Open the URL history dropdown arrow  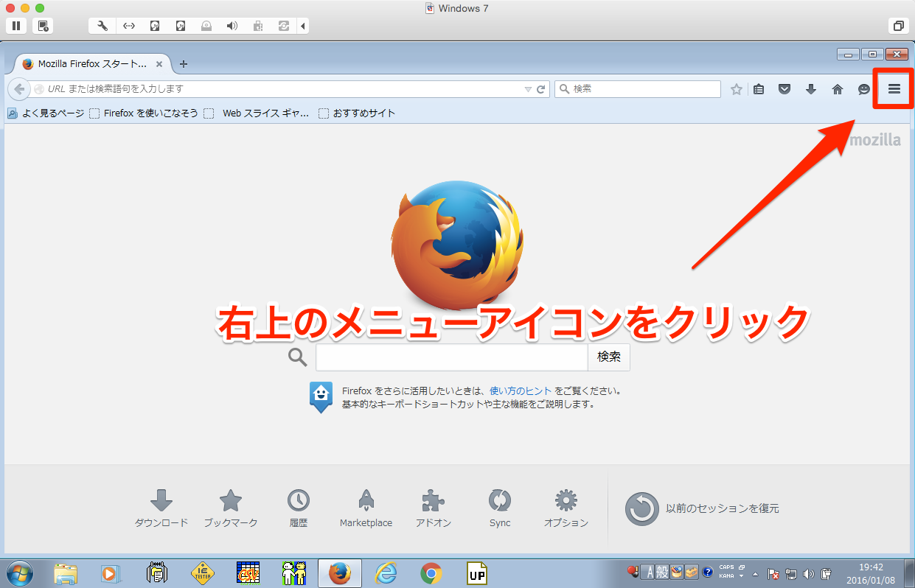528,89
